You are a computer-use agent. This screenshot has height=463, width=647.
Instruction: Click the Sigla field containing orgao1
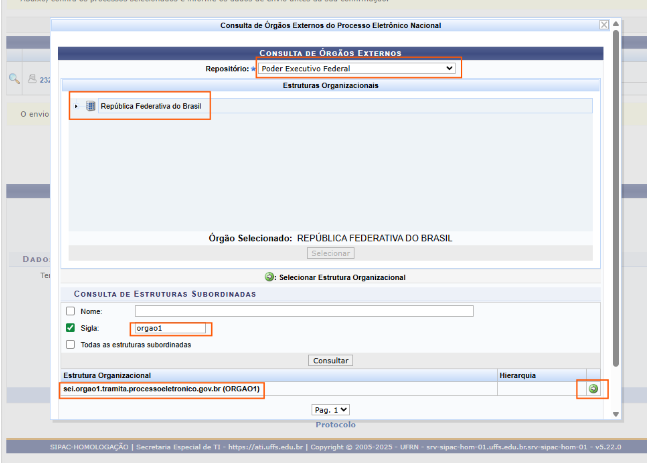click(x=170, y=328)
